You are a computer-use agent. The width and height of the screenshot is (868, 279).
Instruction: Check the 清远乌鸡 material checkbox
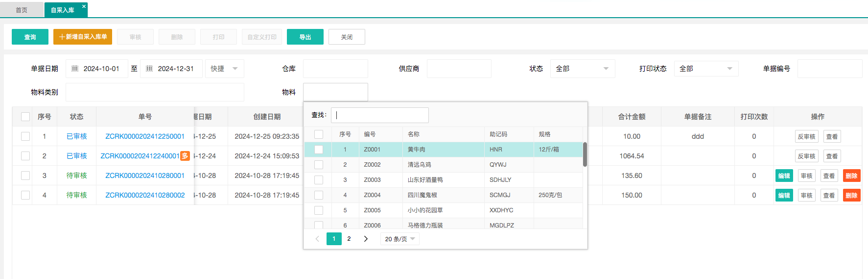pyautogui.click(x=319, y=165)
